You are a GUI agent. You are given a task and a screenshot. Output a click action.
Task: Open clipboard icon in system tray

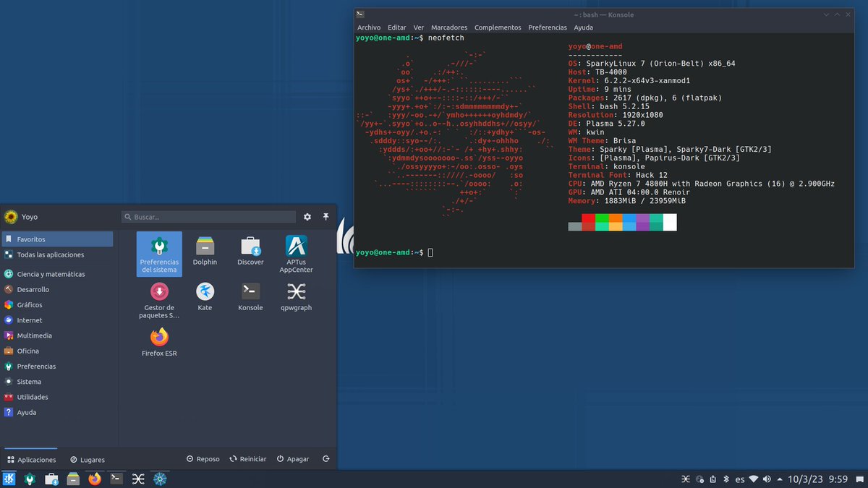(x=712, y=479)
